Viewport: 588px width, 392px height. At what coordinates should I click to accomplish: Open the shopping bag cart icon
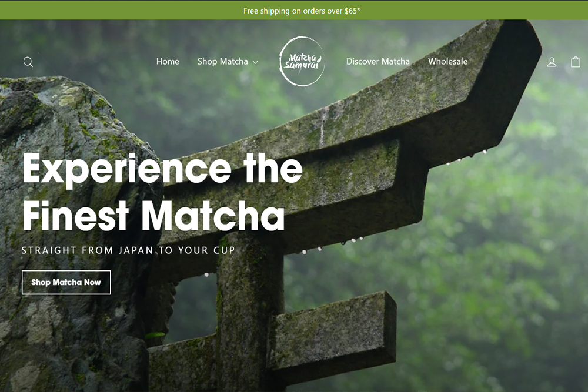pyautogui.click(x=576, y=62)
